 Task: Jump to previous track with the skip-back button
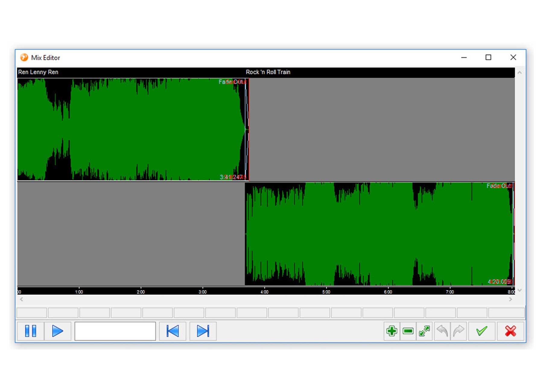click(x=173, y=331)
